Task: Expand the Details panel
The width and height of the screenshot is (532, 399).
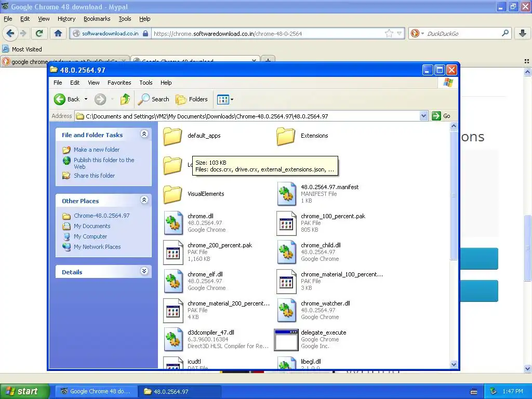Action: click(144, 271)
